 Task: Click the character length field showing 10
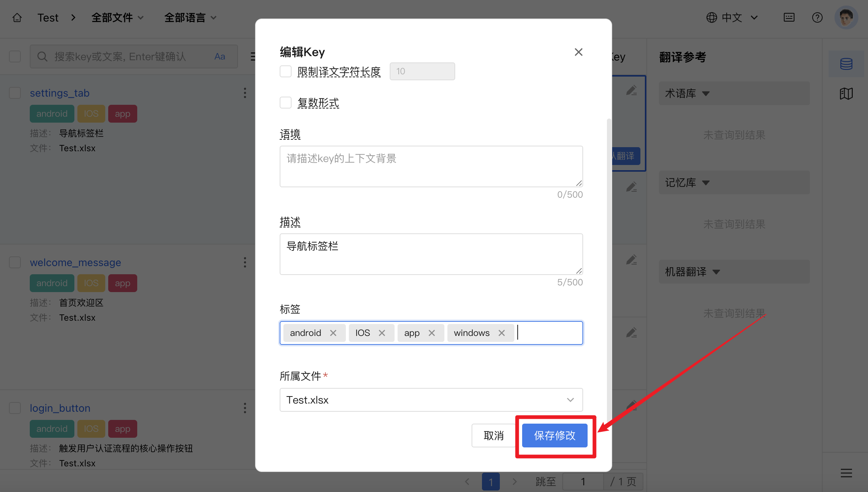point(422,71)
